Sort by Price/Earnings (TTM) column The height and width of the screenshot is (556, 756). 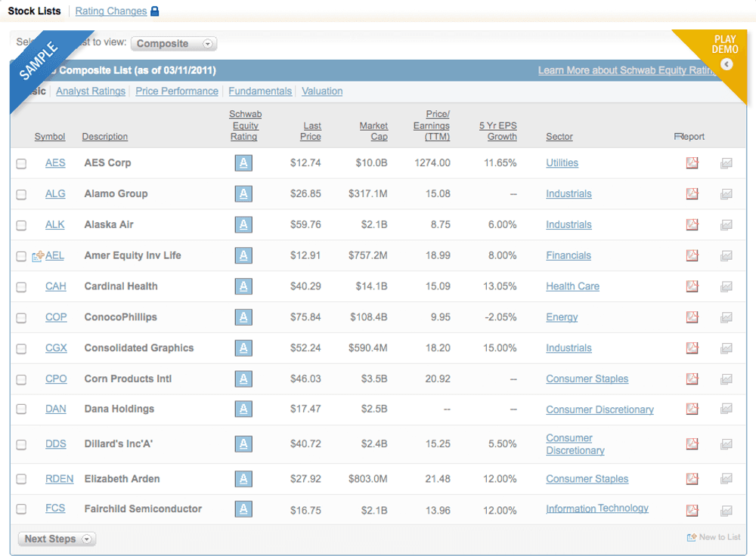(432, 125)
